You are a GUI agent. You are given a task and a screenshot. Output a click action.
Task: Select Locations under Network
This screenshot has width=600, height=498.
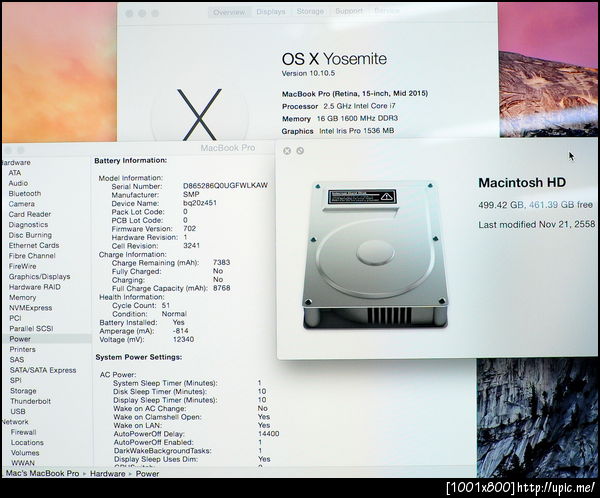point(27,442)
